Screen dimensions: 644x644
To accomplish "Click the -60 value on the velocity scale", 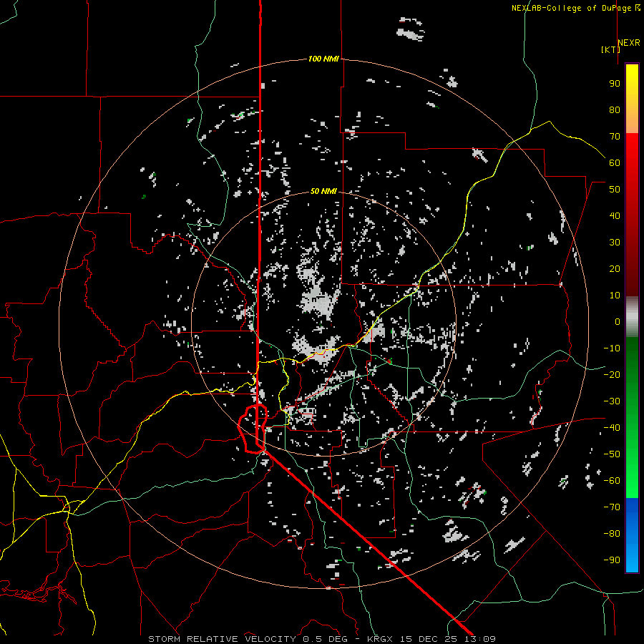I will [x=612, y=481].
